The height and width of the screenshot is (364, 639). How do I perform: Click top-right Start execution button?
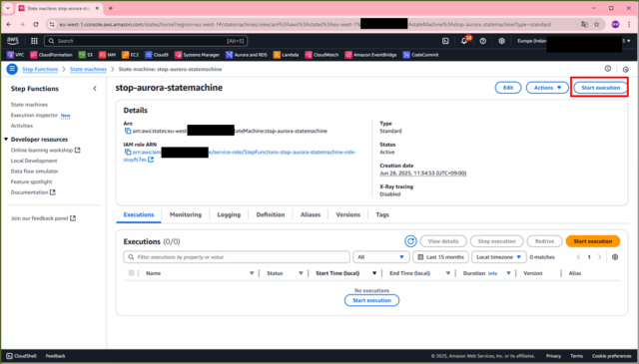click(x=601, y=88)
